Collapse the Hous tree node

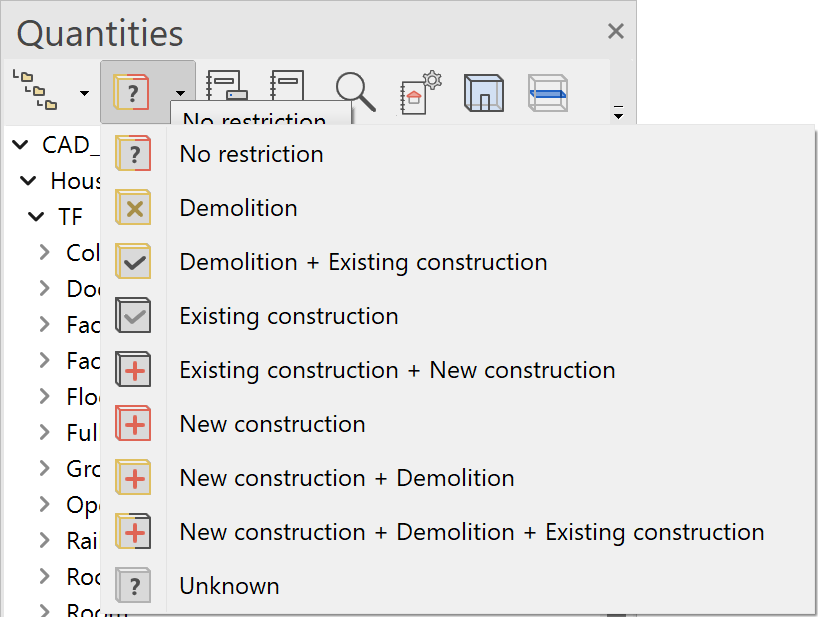click(x=28, y=181)
